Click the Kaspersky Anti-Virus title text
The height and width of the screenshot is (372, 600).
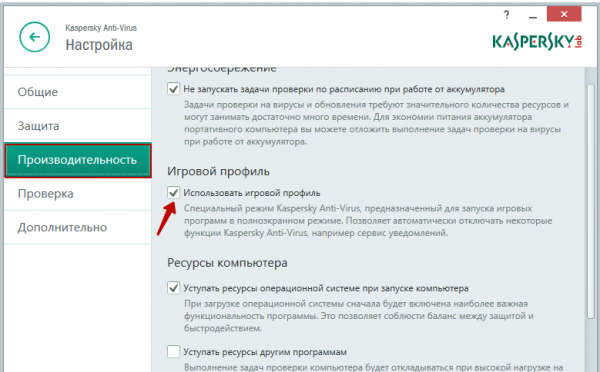tap(101, 28)
